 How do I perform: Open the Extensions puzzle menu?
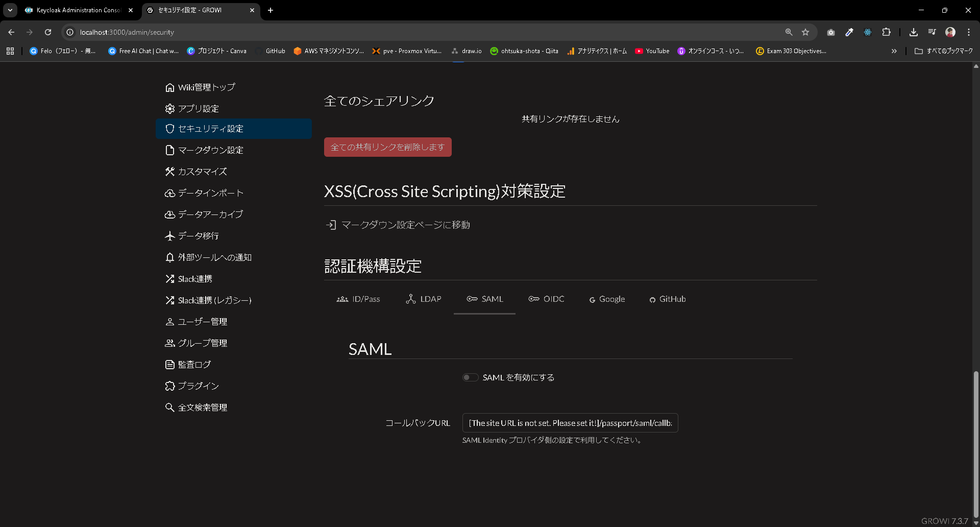pos(887,32)
